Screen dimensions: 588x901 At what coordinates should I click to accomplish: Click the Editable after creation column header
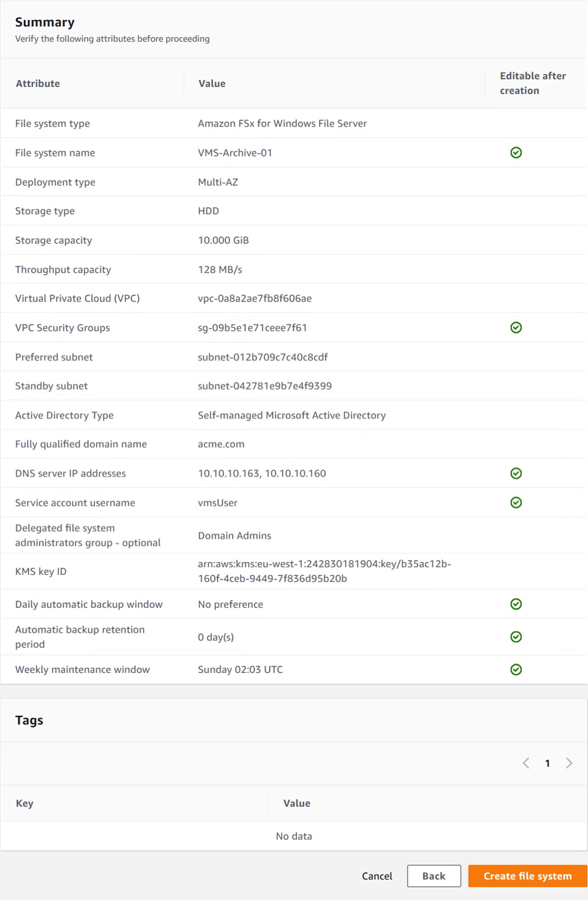(532, 83)
